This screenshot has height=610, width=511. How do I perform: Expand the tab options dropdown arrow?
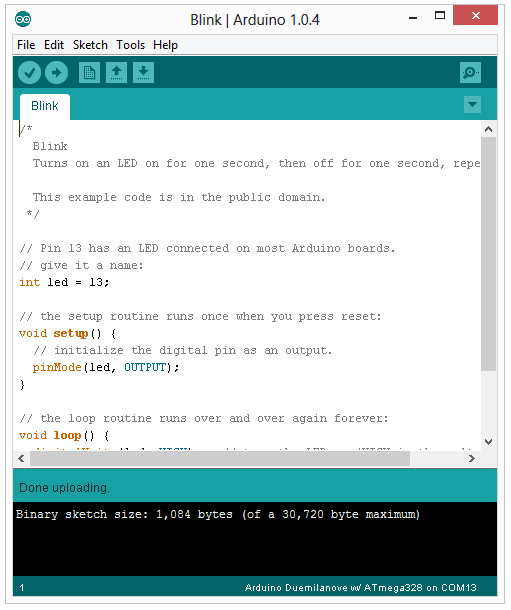pos(472,105)
